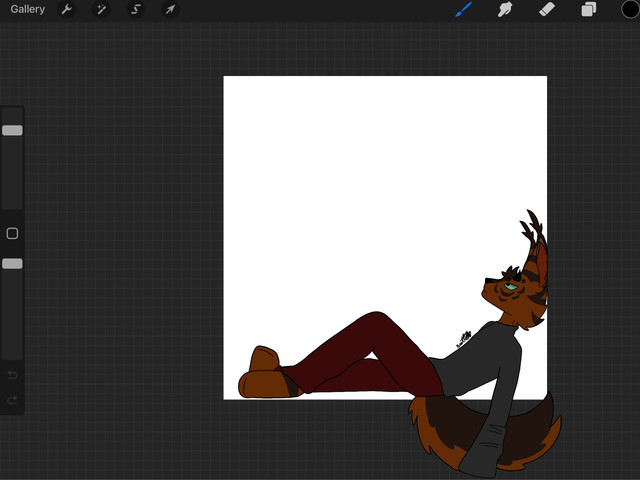Redo the action via sidebar arrow
The height and width of the screenshot is (480, 640).
(12, 400)
